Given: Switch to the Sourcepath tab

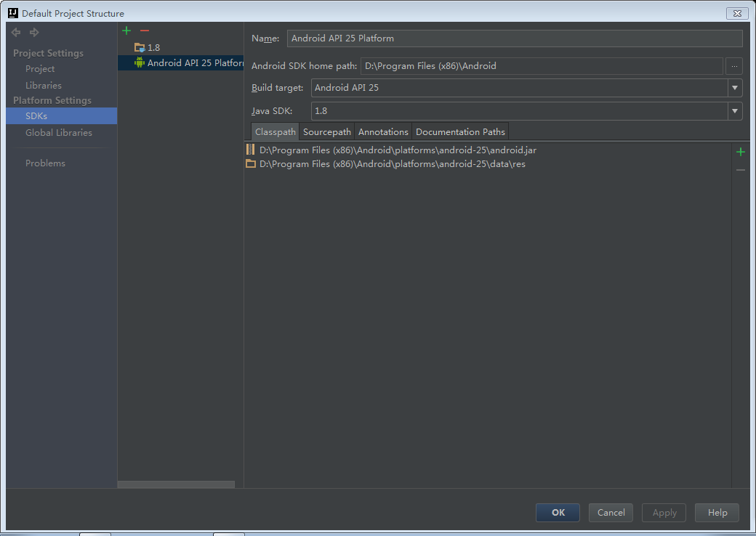Looking at the screenshot, I should tap(327, 132).
